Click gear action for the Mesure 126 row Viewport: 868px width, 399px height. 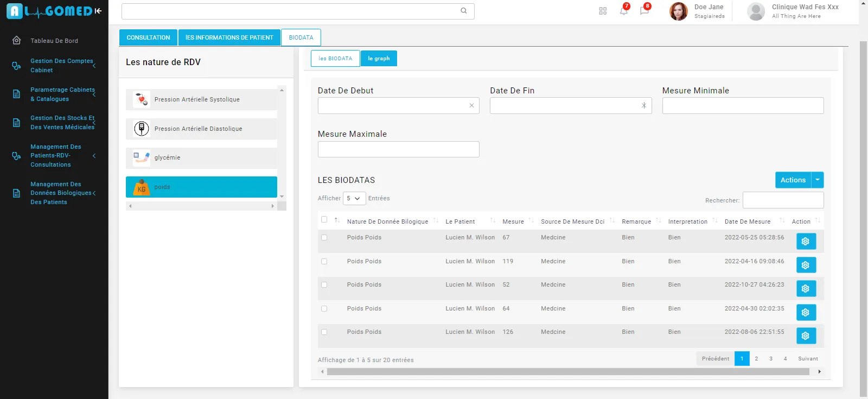click(x=806, y=335)
